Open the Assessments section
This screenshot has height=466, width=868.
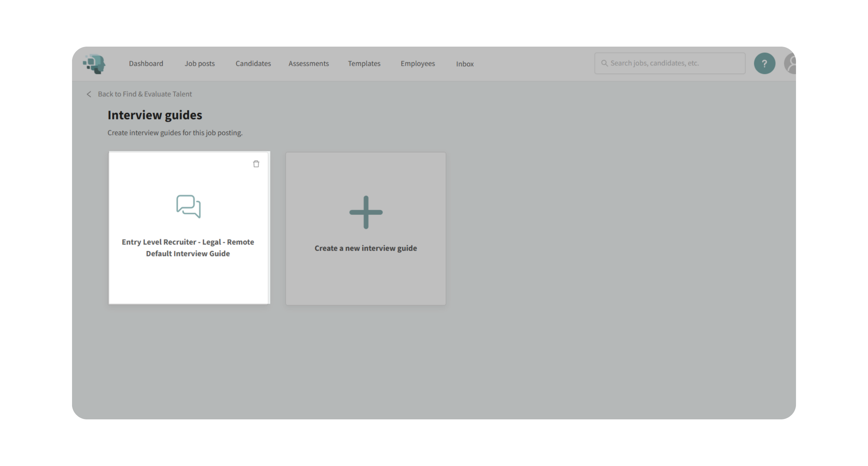[x=308, y=64]
